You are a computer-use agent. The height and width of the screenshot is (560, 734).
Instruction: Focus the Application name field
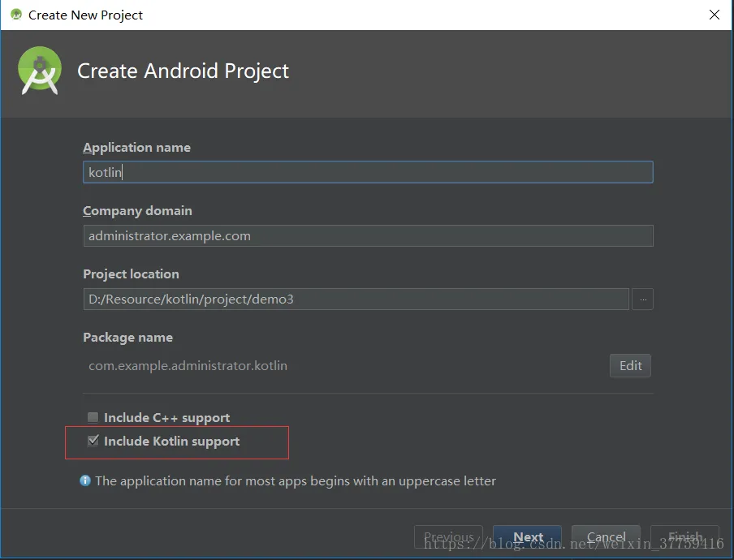[x=368, y=172]
